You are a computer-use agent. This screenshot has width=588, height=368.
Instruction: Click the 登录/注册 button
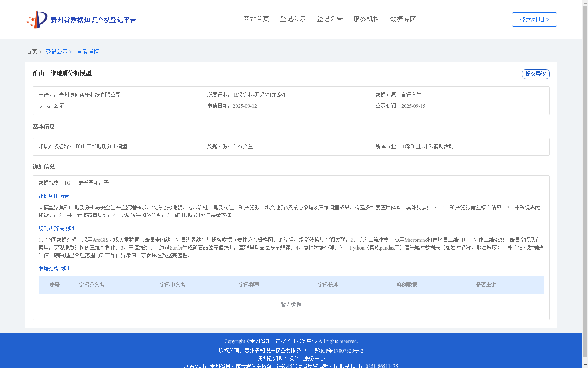tap(534, 20)
